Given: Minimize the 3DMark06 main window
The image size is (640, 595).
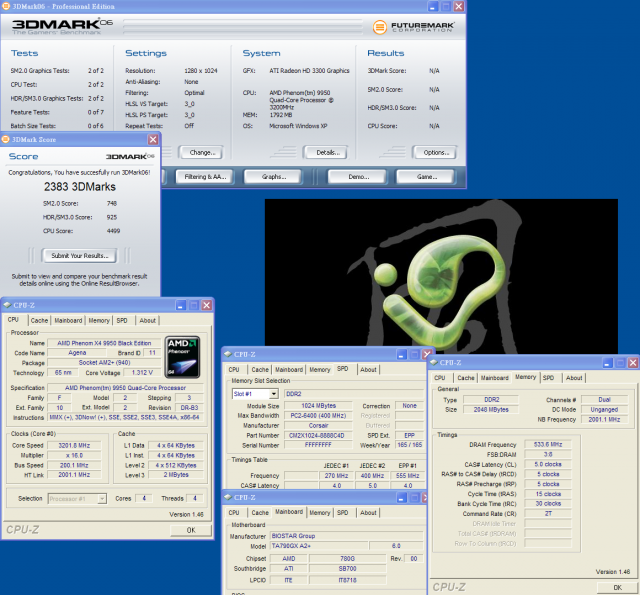Looking at the screenshot, I should (433, 6).
